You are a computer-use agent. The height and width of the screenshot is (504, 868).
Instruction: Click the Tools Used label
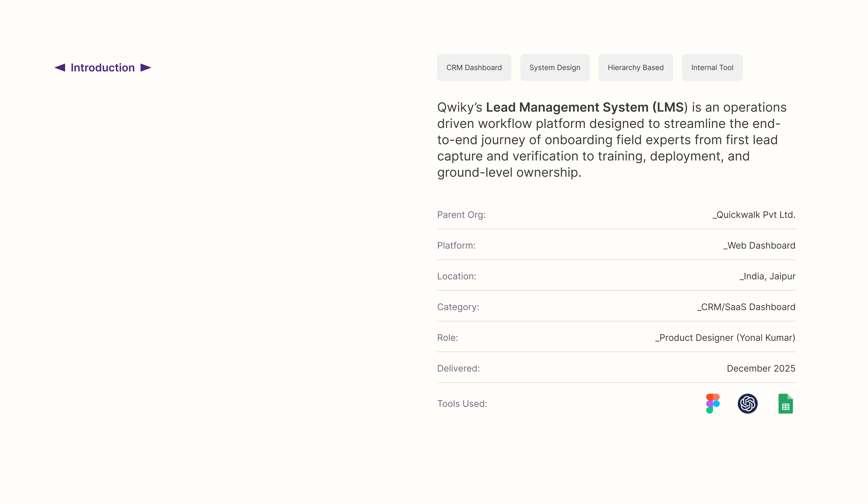(x=462, y=403)
